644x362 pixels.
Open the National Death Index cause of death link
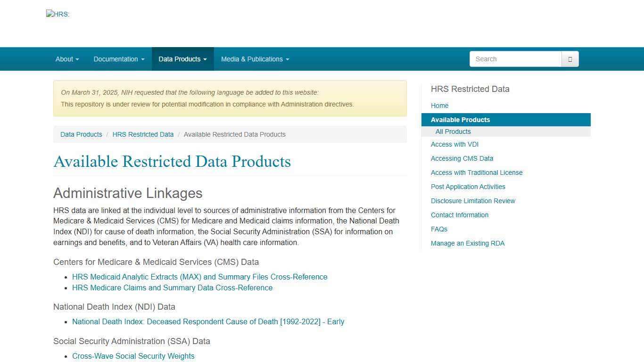pos(208,321)
